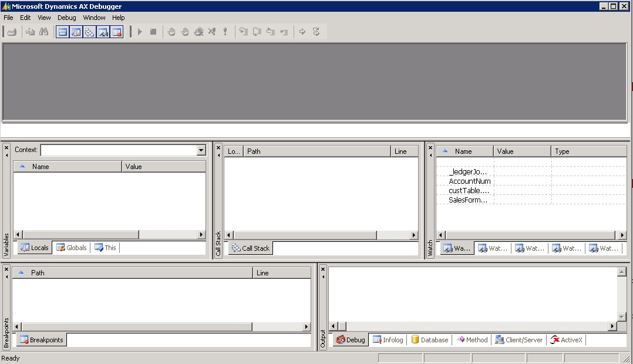The width and height of the screenshot is (633, 364).
Task: Toggle the Watch window toolbar button
Action: click(103, 32)
